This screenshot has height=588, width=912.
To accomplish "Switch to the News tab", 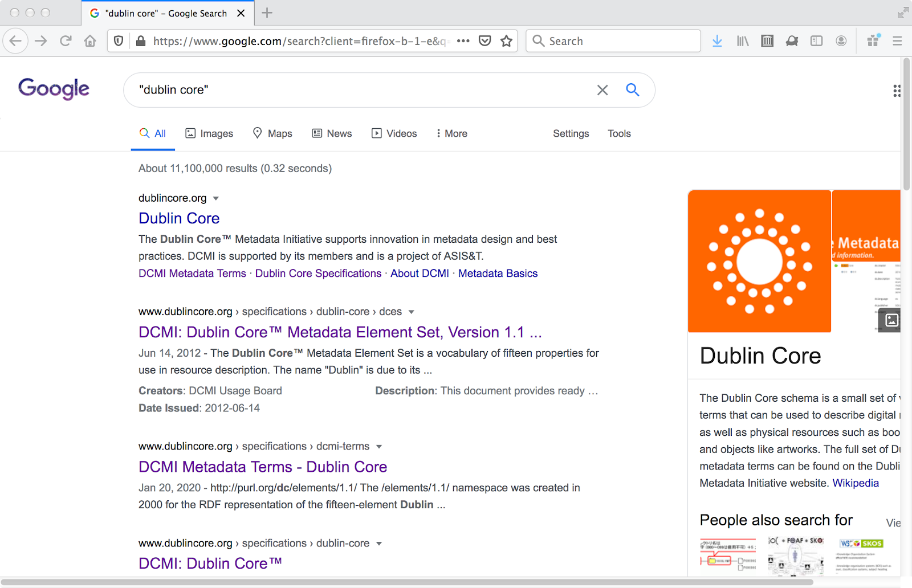I will 332,133.
